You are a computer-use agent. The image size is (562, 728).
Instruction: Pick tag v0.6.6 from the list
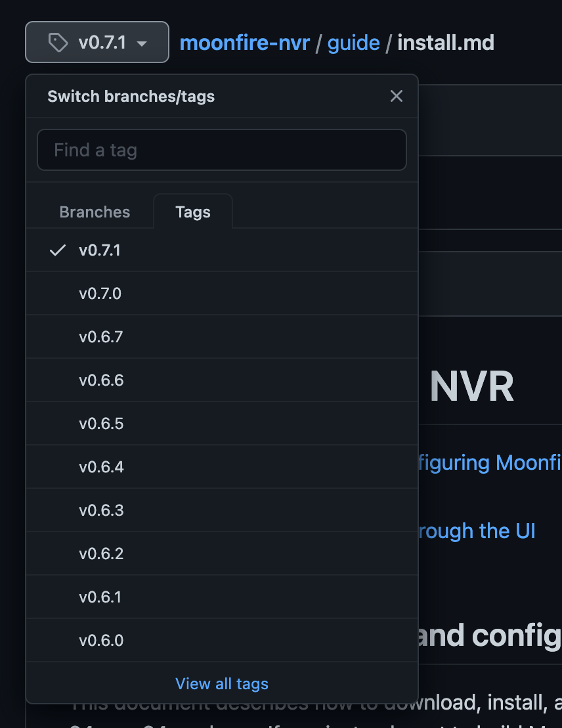point(222,380)
